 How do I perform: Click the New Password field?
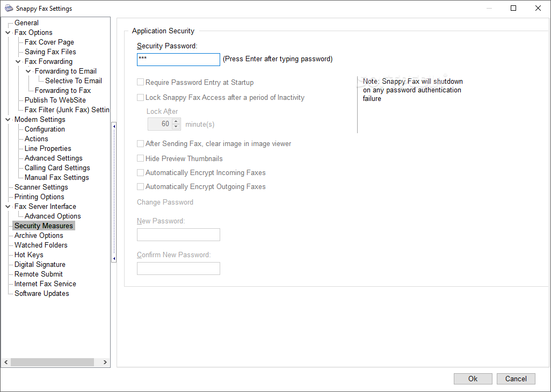tap(178, 235)
